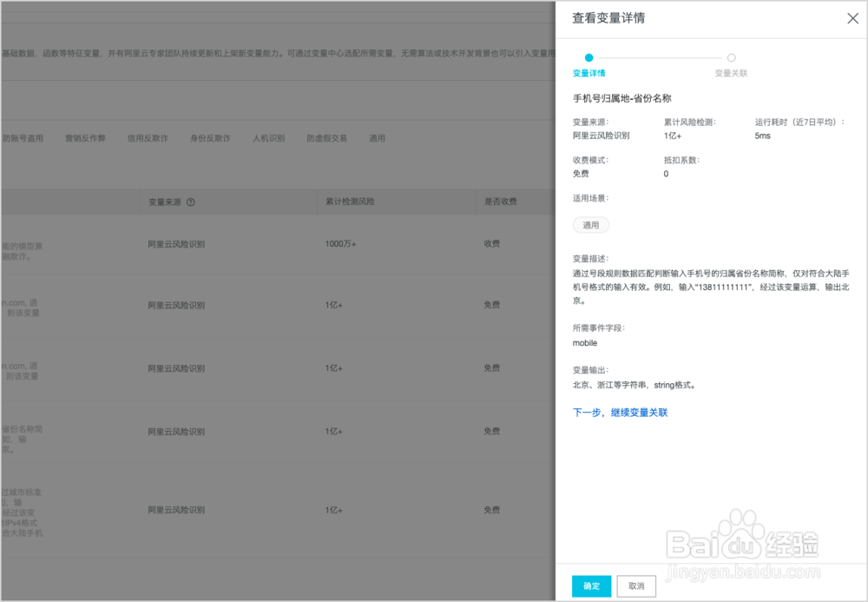
Task: Click 免费 in the second table row
Action: click(x=493, y=305)
